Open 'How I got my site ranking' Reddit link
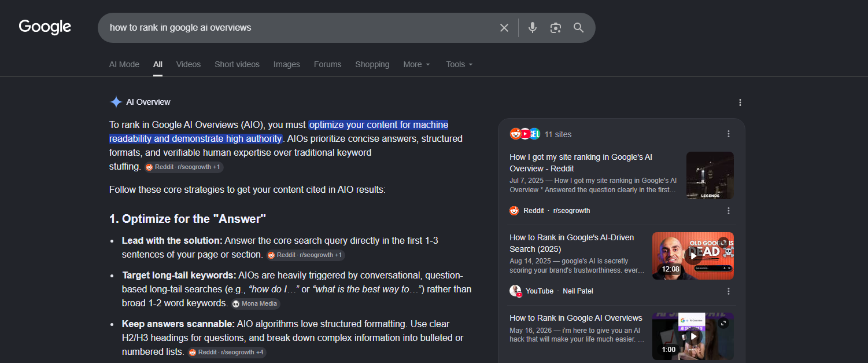The image size is (868, 363). (581, 163)
